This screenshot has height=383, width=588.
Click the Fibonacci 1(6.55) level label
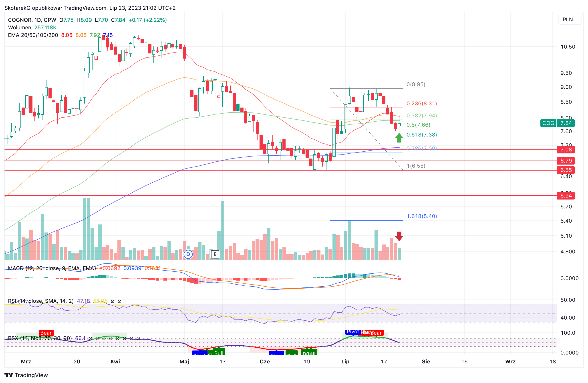pyautogui.click(x=416, y=166)
